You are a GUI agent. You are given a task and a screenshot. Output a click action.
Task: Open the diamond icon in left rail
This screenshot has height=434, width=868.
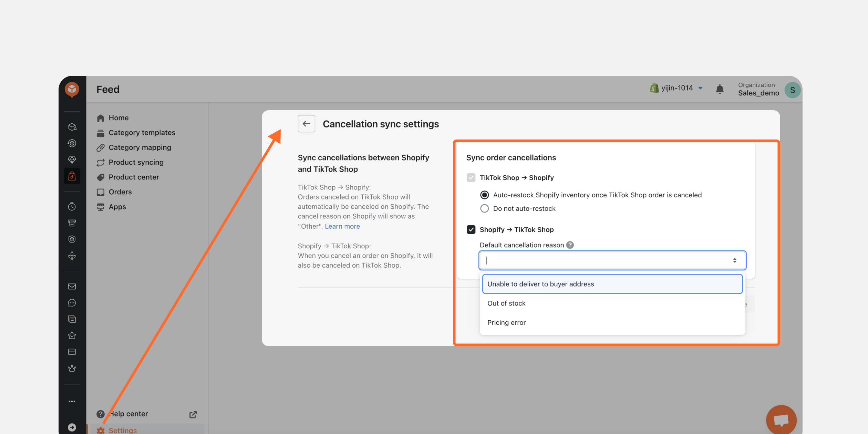[x=72, y=160]
